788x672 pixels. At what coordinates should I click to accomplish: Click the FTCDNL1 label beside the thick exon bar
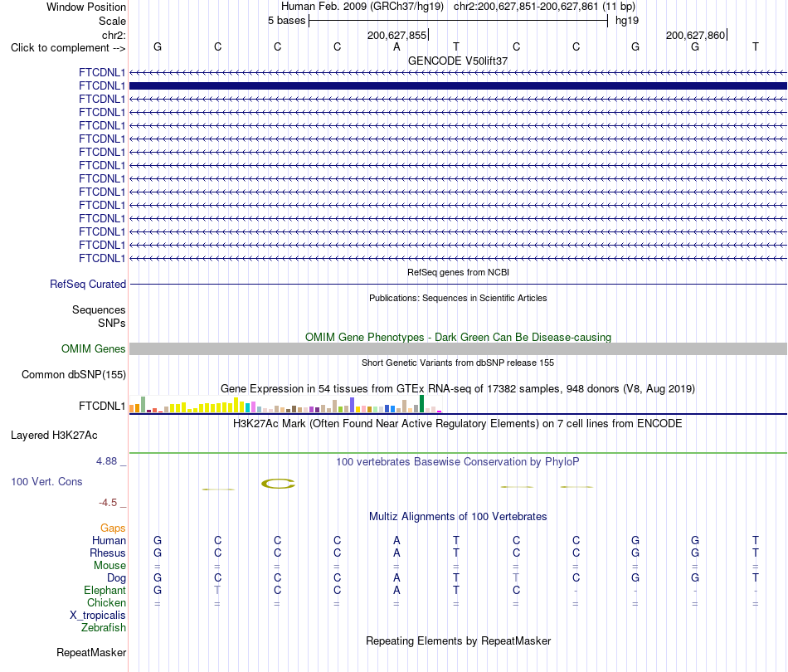(101, 86)
